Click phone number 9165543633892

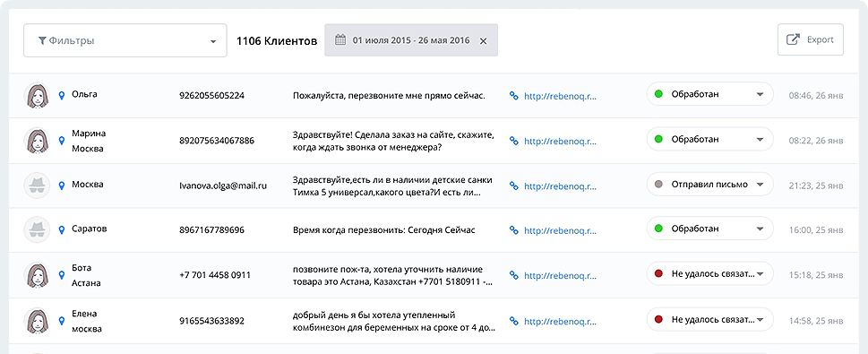point(212,321)
